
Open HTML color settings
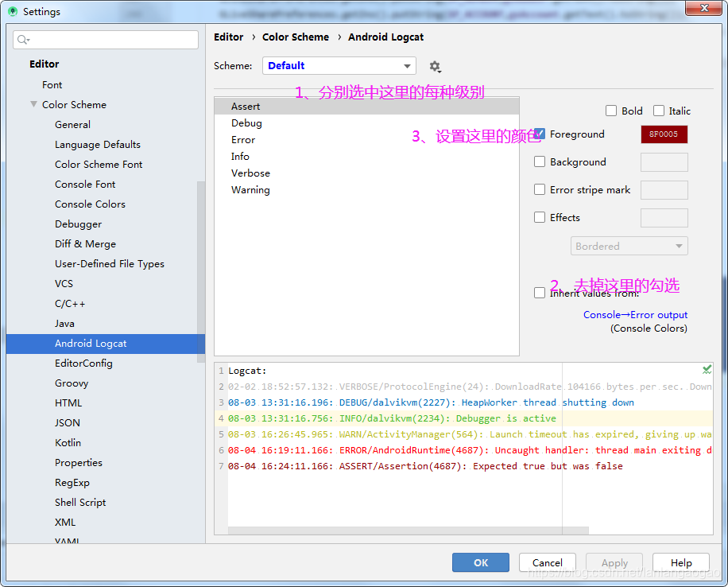(x=68, y=403)
